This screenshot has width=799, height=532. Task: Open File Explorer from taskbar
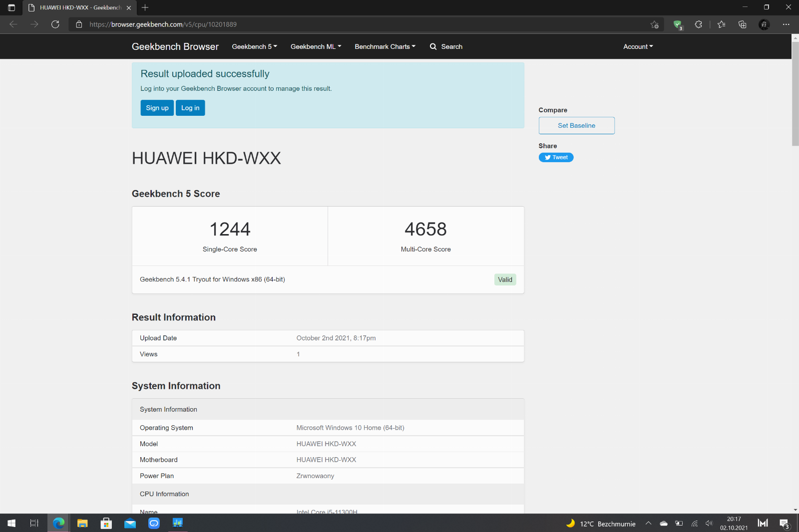coord(82,523)
